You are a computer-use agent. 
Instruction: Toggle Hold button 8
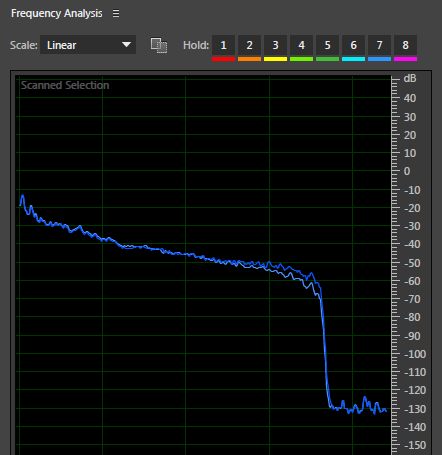(405, 45)
